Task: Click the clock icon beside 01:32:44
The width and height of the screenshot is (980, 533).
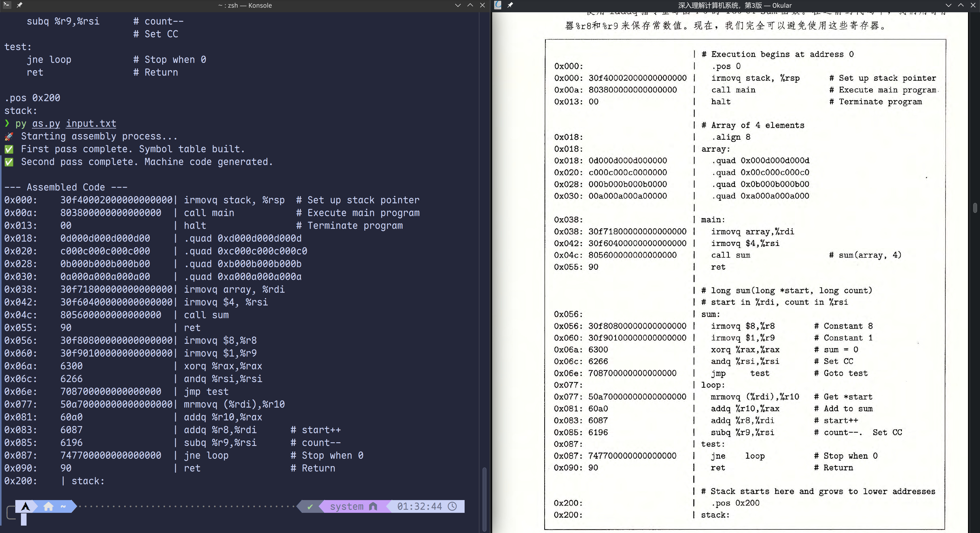Action: coord(452,506)
